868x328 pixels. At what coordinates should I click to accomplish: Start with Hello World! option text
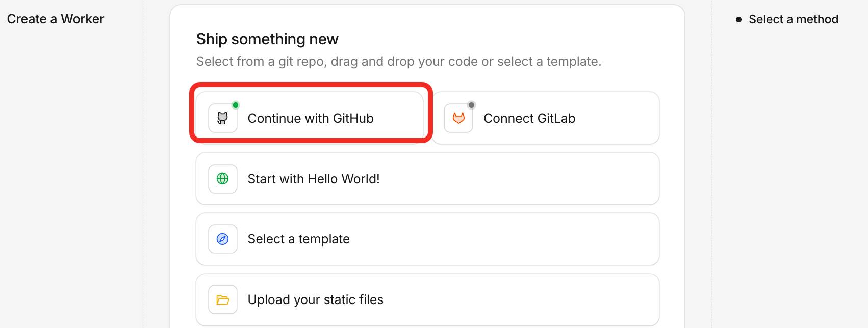(313, 179)
